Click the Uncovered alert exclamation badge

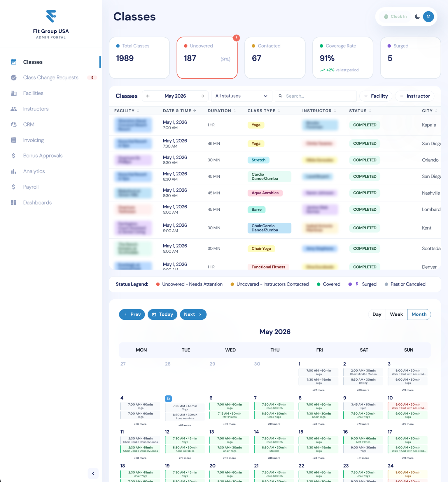[237, 38]
